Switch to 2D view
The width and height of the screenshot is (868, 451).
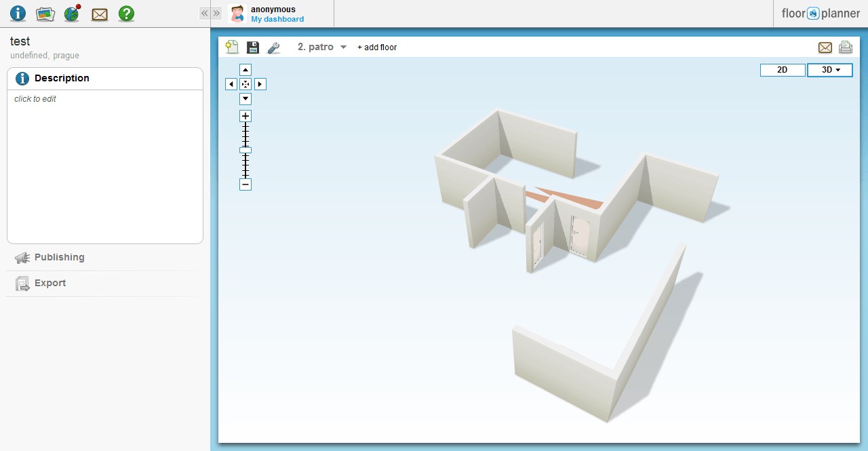tap(783, 70)
